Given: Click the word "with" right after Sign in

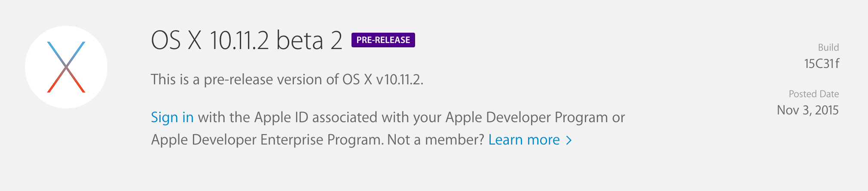Looking at the screenshot, I should click(x=211, y=117).
